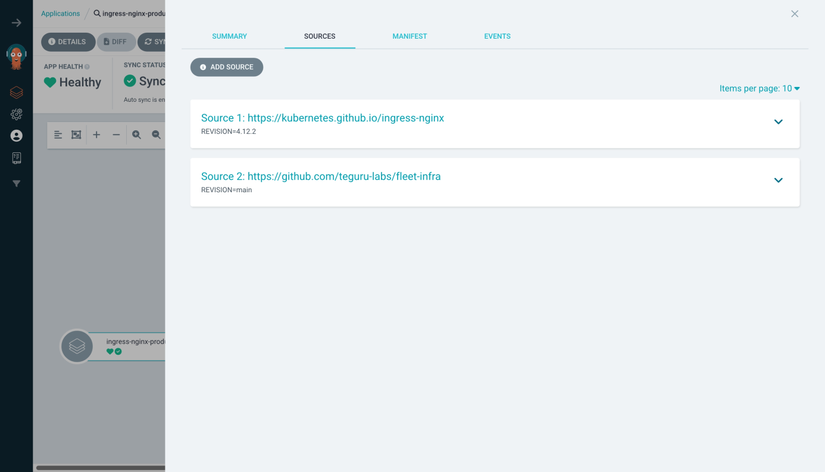Click REVISION=main text
The image size is (825, 472).
(226, 190)
